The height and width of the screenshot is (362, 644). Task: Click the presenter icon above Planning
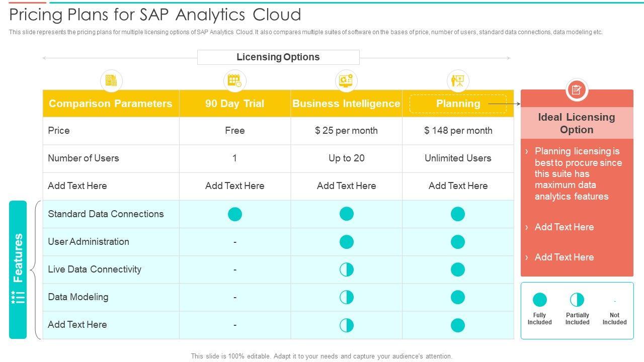458,80
